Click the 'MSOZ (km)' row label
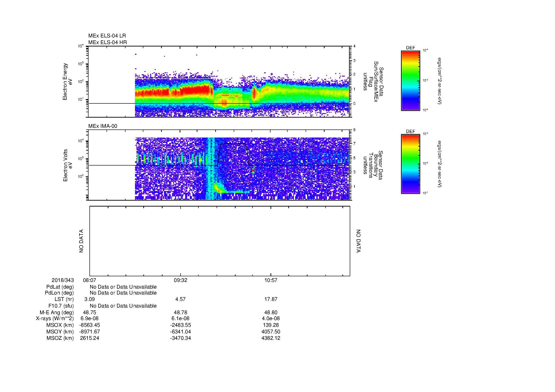This screenshot has width=555, height=392. point(60,338)
